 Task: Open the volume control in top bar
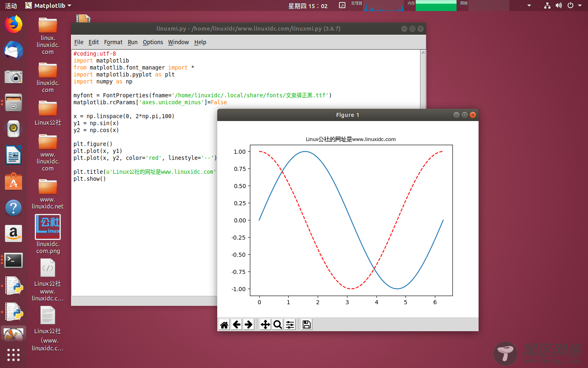[x=559, y=5]
